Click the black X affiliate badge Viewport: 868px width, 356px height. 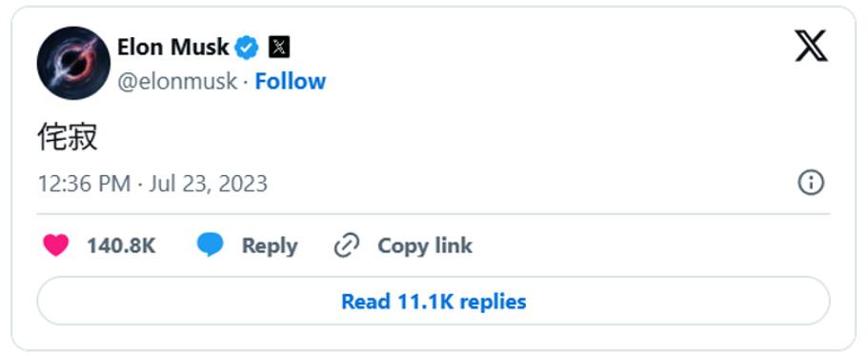point(279,49)
